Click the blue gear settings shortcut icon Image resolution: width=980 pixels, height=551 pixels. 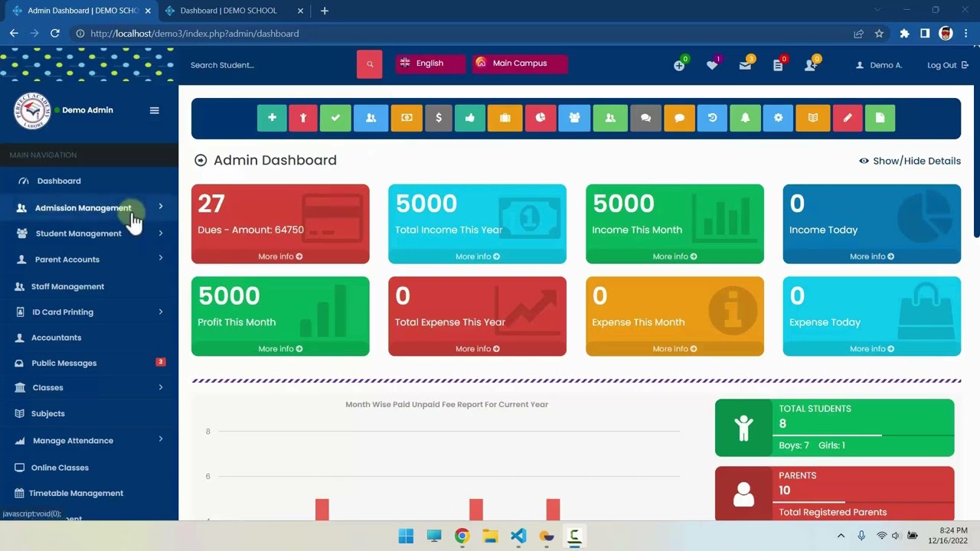tap(778, 118)
